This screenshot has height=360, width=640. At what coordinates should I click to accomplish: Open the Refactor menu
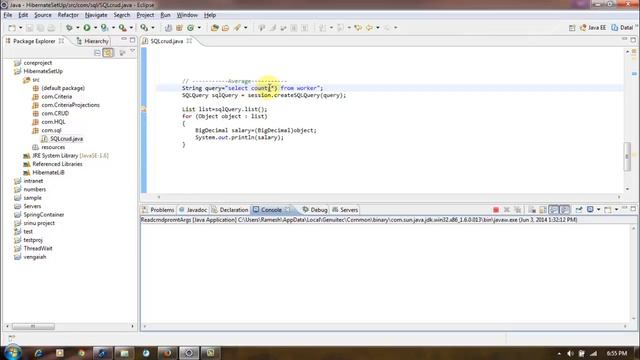[68, 15]
